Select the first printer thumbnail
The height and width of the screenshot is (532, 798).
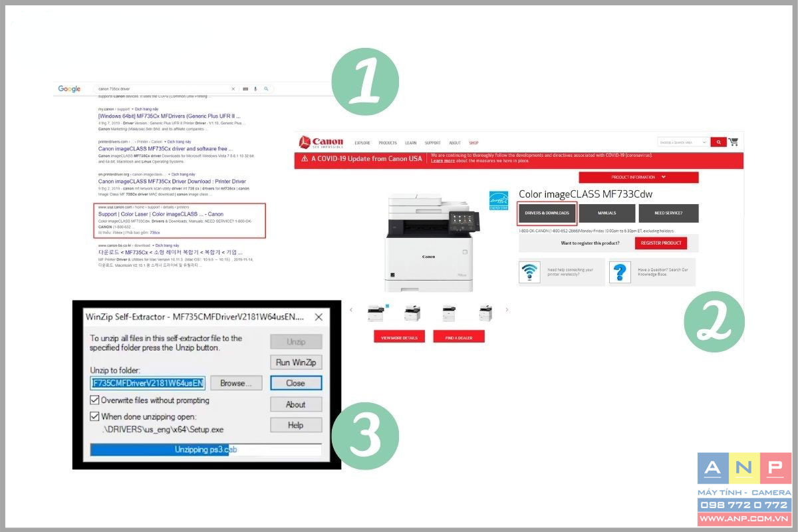376,313
